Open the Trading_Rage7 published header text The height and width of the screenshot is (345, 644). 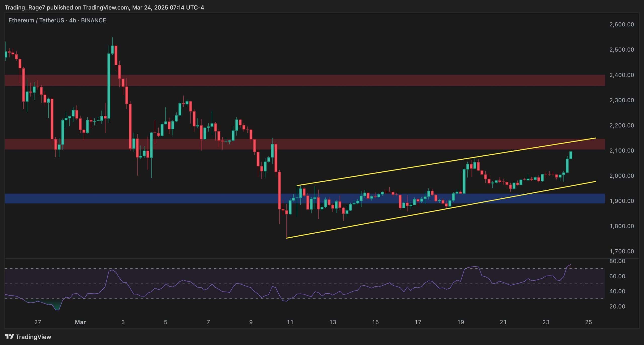click(x=104, y=8)
